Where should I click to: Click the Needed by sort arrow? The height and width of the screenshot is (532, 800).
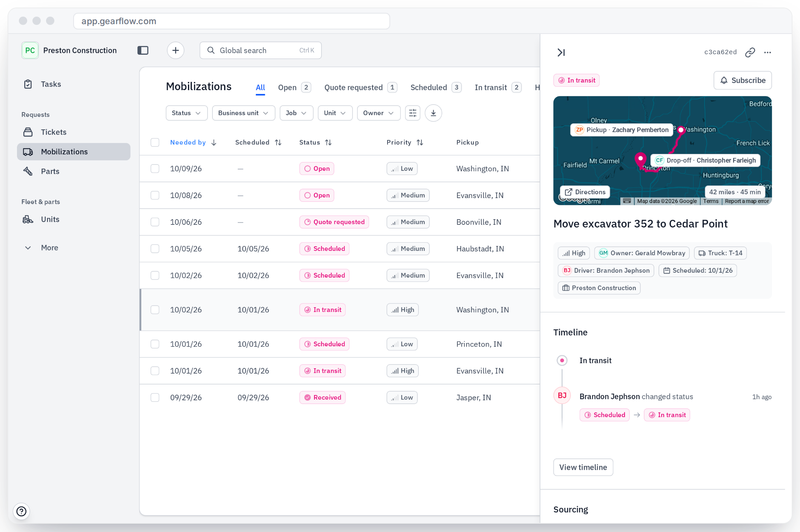tap(214, 142)
